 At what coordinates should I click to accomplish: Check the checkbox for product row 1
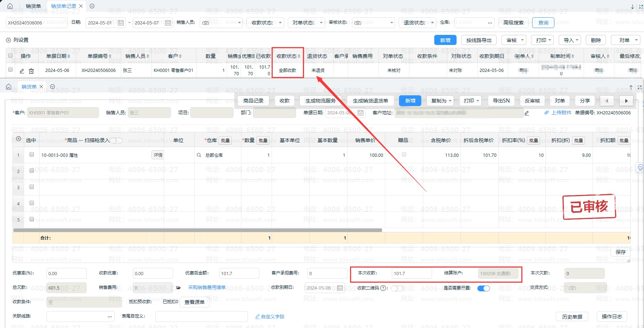pyautogui.click(x=32, y=154)
